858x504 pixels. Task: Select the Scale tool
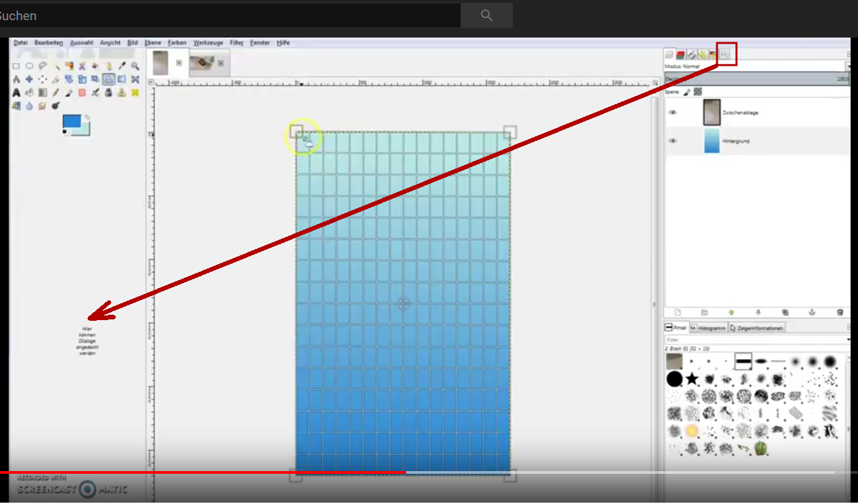pos(82,79)
